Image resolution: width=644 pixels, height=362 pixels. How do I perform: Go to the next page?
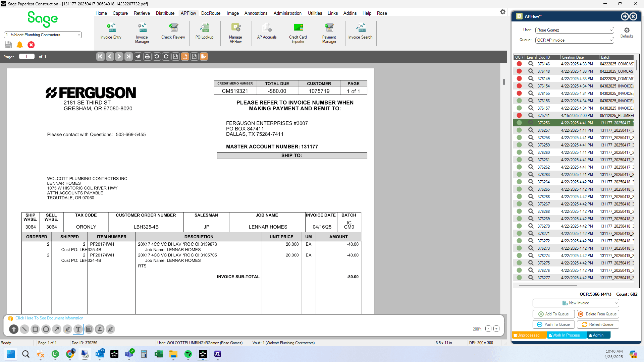119,57
